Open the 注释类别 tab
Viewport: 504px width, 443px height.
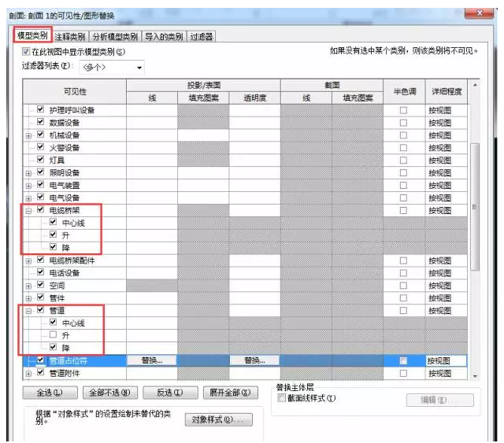[x=70, y=37]
